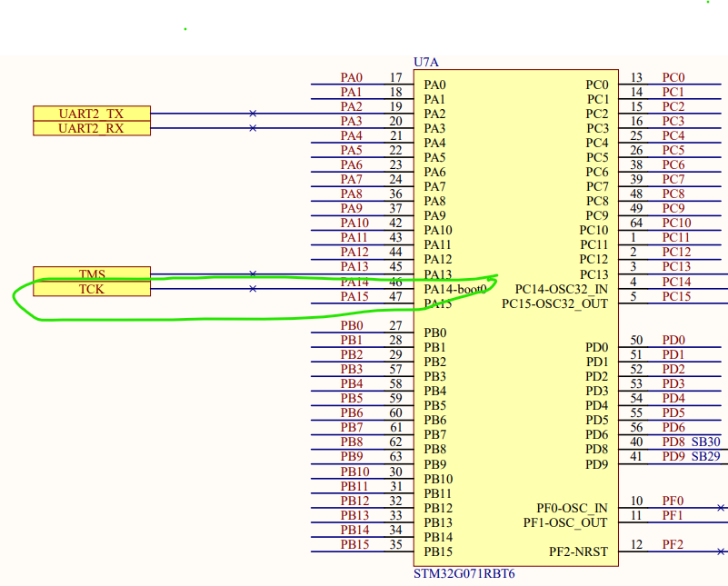
Task: Click the STM32G071RBT6 part name text
Action: pyautogui.click(x=464, y=574)
